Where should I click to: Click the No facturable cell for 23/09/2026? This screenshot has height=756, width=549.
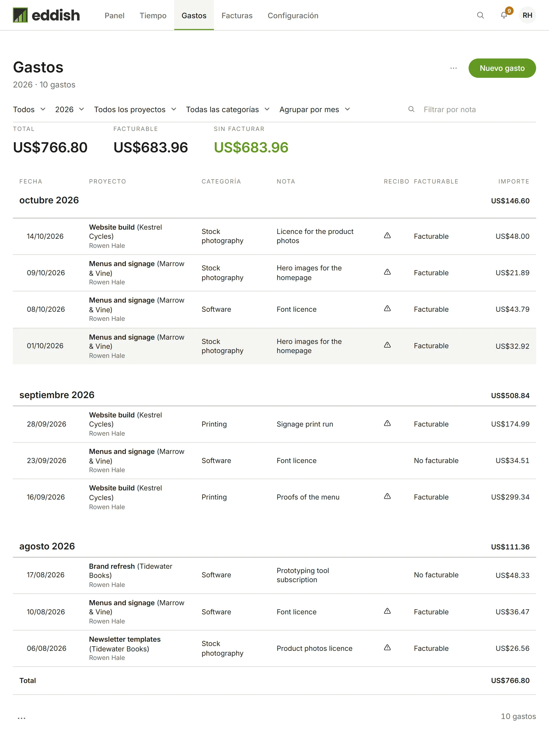point(436,461)
